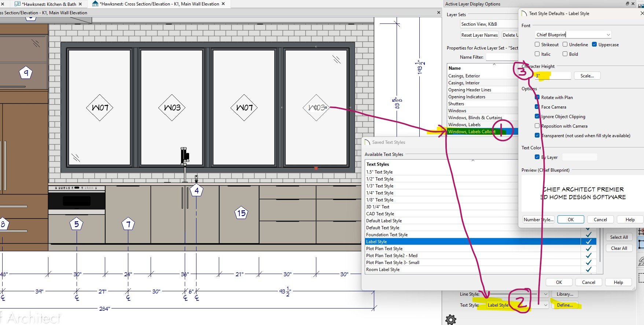The height and width of the screenshot is (325, 644).
Task: Open the Line Style dropdown
Action: (545, 294)
